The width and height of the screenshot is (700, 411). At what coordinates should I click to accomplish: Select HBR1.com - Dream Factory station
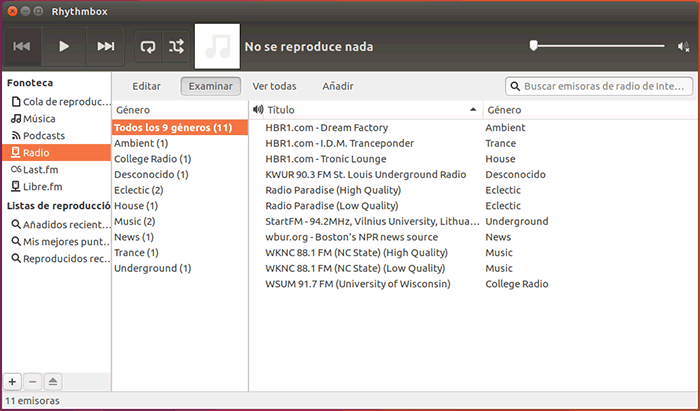(473, 128)
